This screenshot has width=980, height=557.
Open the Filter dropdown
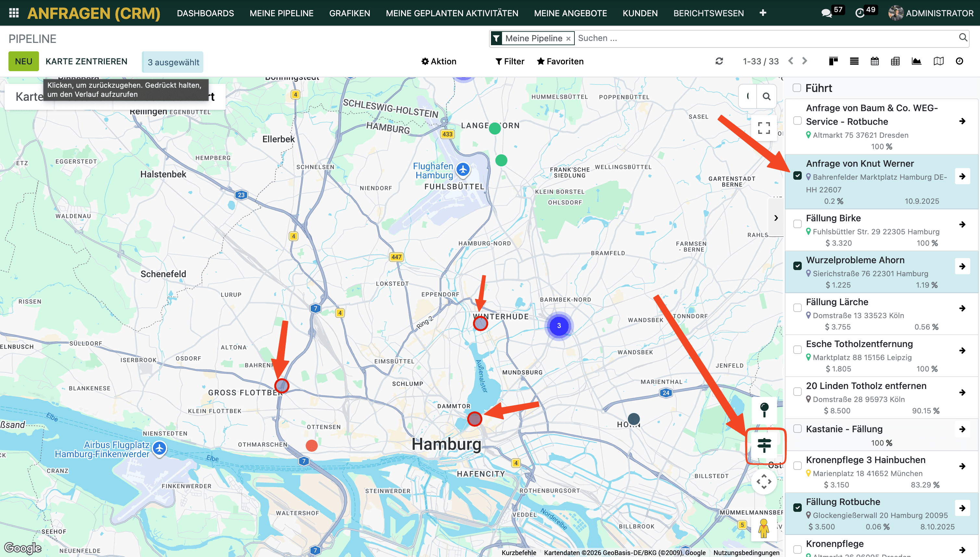coord(509,62)
